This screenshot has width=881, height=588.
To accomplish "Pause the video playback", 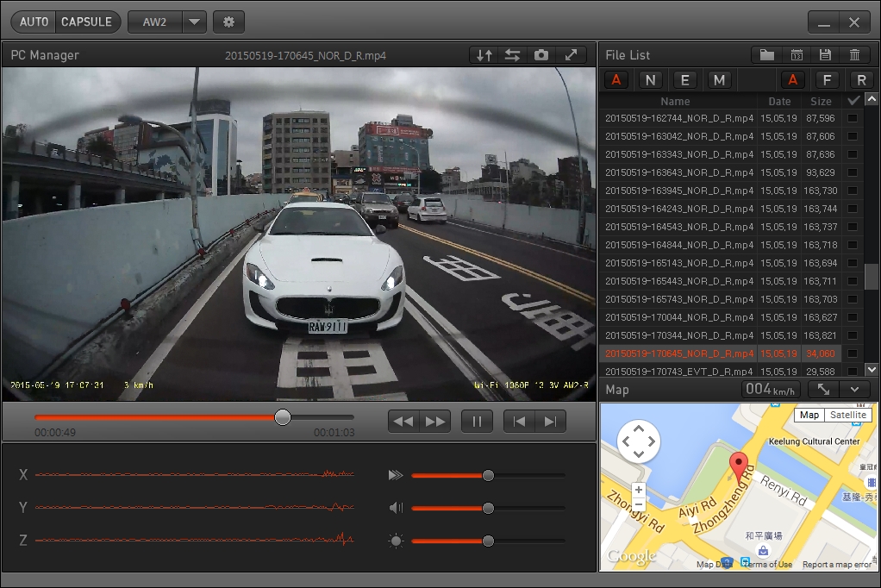I will coord(477,422).
